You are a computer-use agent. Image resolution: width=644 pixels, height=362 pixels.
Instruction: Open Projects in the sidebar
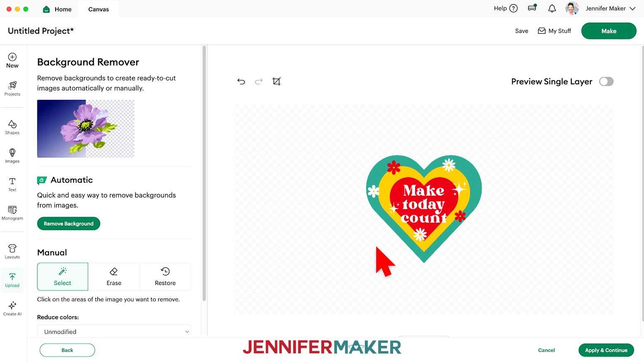click(12, 89)
